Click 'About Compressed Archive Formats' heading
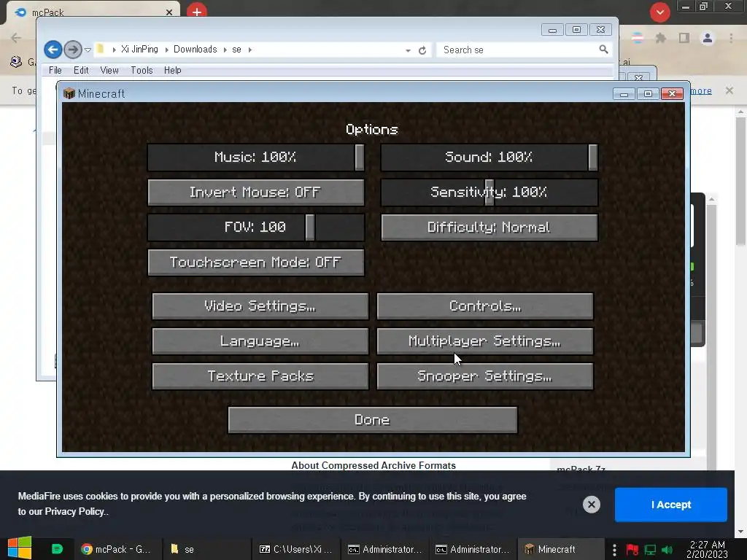The height and width of the screenshot is (560, 747). point(373,466)
